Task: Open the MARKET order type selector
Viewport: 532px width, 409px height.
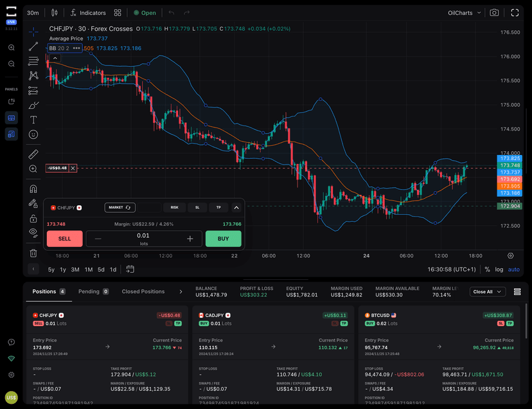Action: pos(120,207)
